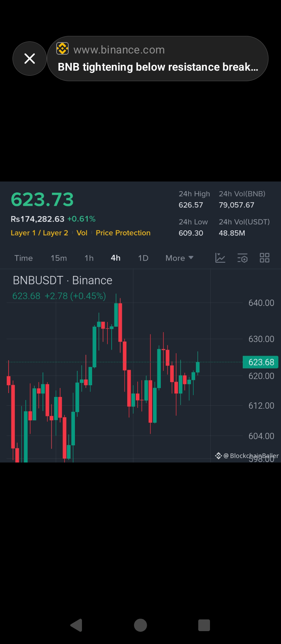Switch chart to 15m interval

point(59,258)
